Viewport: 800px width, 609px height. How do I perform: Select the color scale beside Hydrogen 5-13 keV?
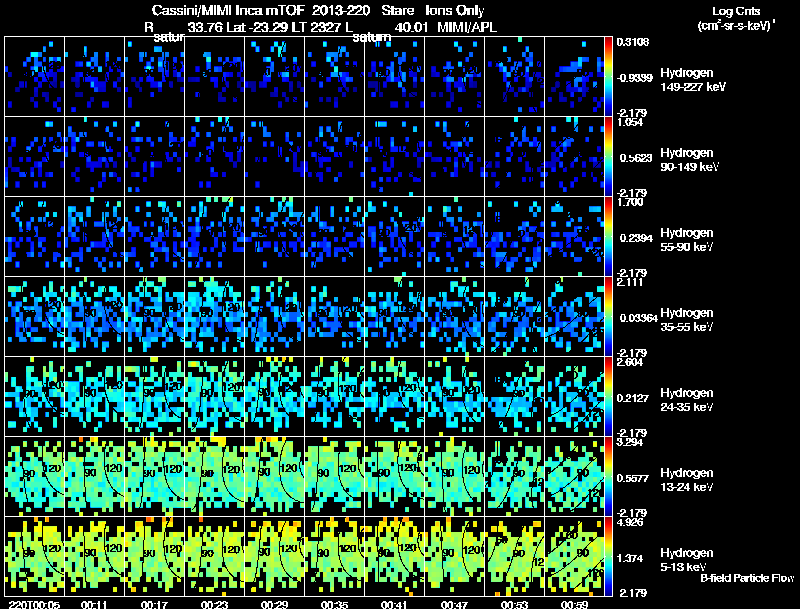(x=611, y=555)
